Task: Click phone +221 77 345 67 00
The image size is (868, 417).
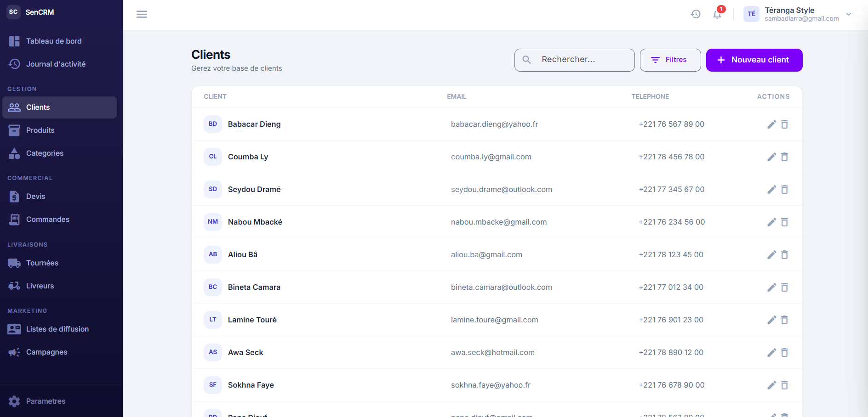Action: pos(672,190)
